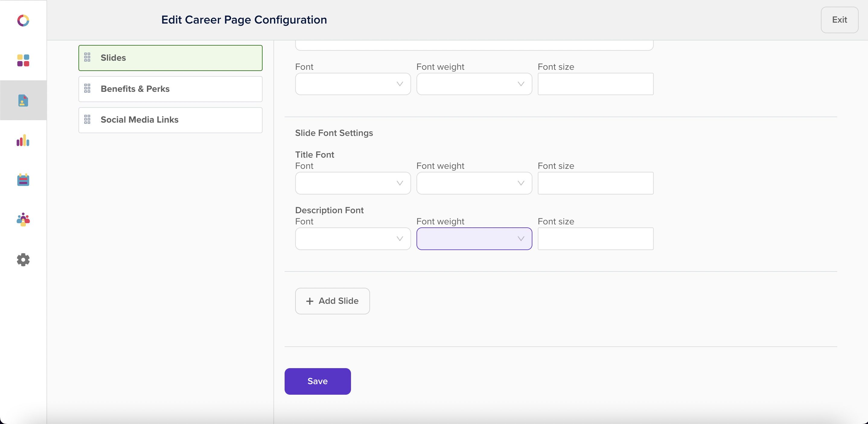Click the Description Font size field
Screen dimensions: 868x424
coord(595,239)
